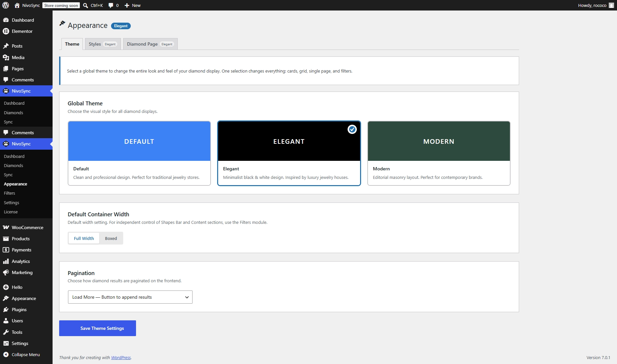Click the Elementor icon in sidebar
This screenshot has width=617, height=364.
[6, 31]
